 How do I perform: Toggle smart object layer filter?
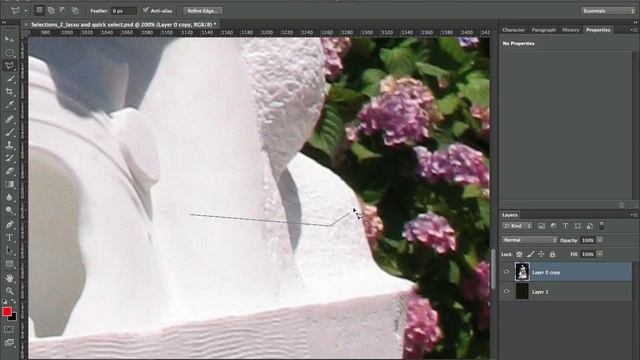point(590,226)
